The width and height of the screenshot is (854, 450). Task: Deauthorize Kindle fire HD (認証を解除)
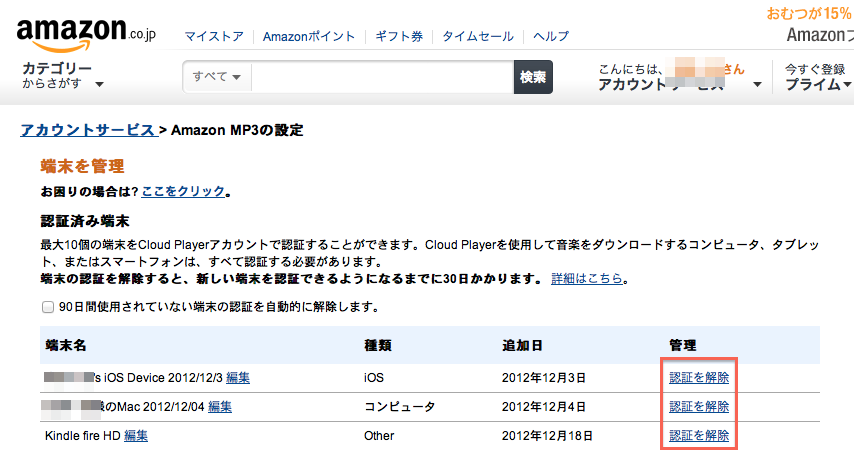(x=699, y=435)
